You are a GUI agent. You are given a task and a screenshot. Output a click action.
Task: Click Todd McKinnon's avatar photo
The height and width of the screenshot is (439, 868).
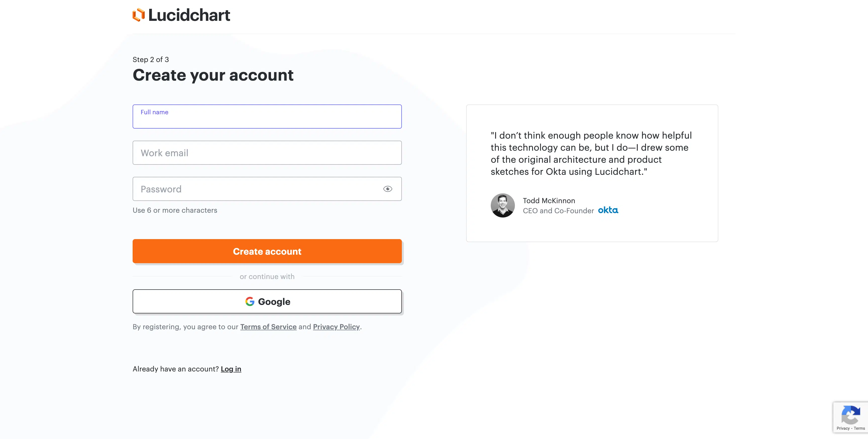502,205
